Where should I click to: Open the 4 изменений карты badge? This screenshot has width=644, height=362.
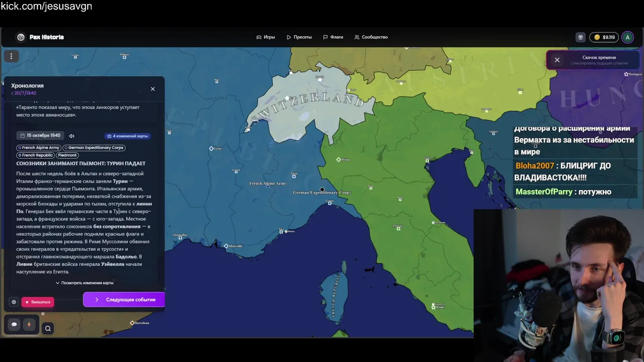point(127,136)
